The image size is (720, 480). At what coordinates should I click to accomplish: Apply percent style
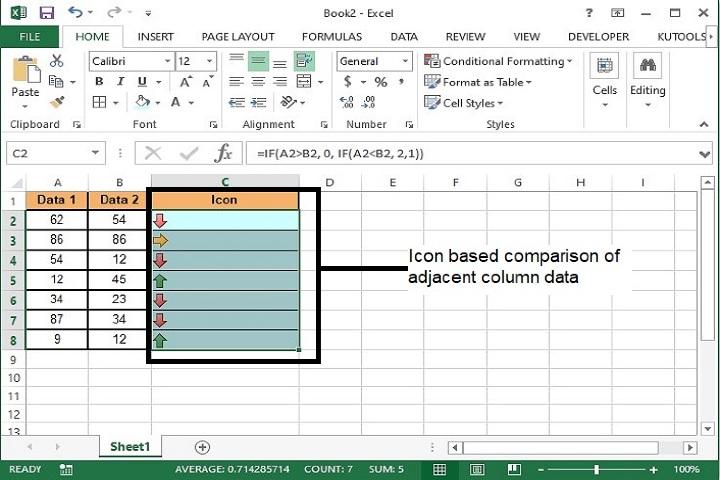380,82
